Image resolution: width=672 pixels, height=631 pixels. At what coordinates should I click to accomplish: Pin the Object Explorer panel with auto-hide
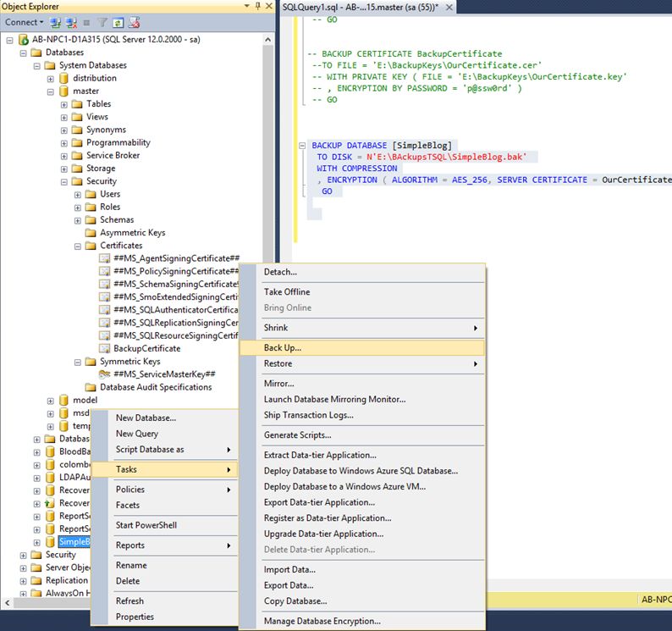[256, 7]
